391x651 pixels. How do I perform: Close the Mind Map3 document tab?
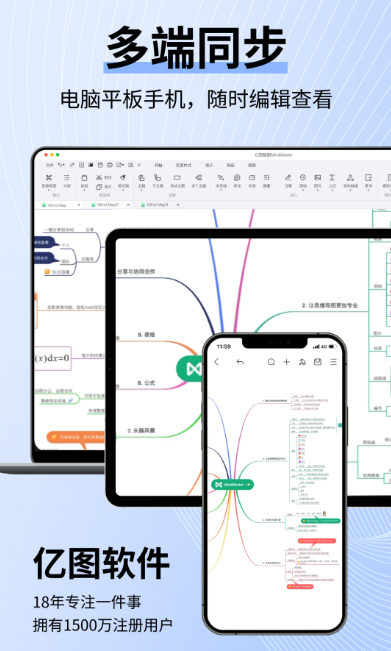click(178, 205)
